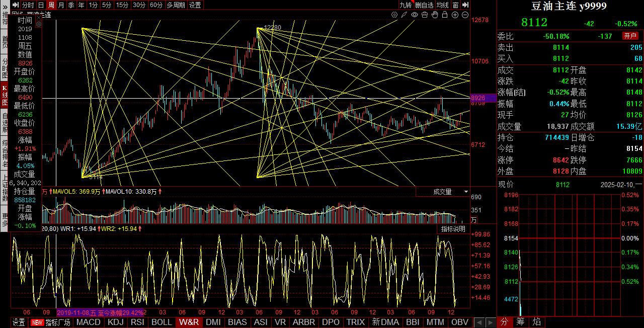Click the 窗 window button
Viewport: 644px width, 328px height.
(455, 5)
